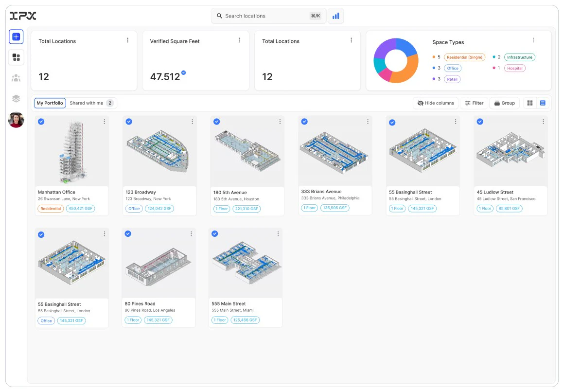
Task: Toggle selection check on 555 Main Street card
Action: coord(215,233)
